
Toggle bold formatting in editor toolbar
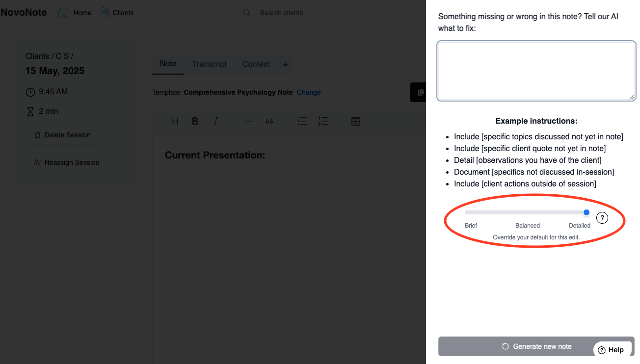(195, 121)
